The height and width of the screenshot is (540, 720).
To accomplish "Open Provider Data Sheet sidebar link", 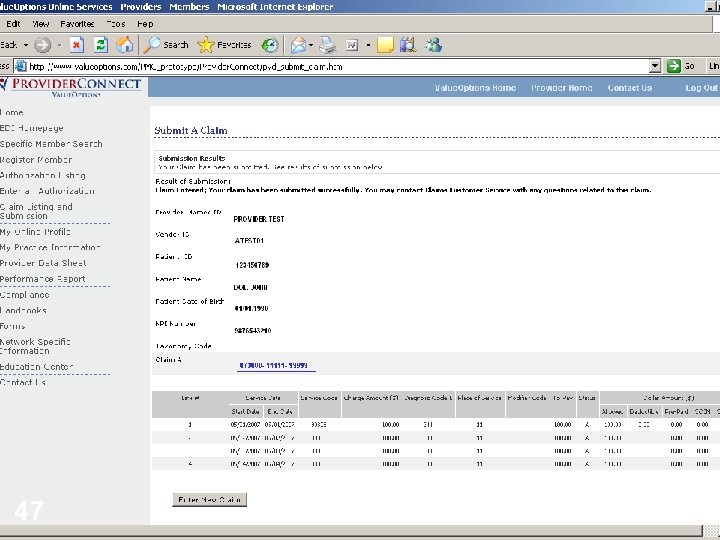I will [x=43, y=263].
